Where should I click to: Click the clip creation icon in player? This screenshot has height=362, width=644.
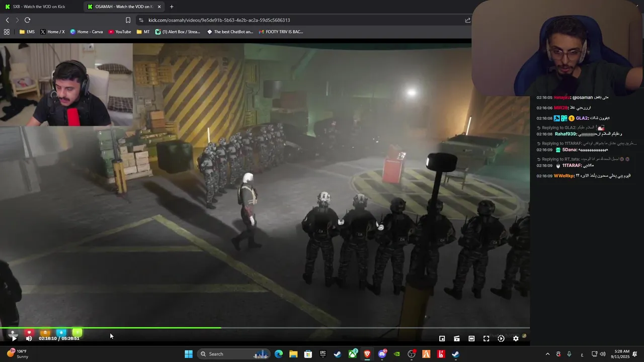(456, 338)
